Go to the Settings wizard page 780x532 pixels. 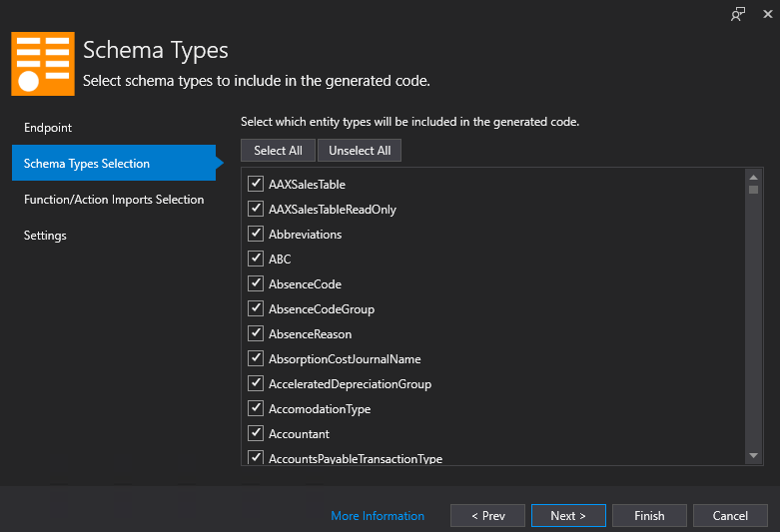point(45,236)
